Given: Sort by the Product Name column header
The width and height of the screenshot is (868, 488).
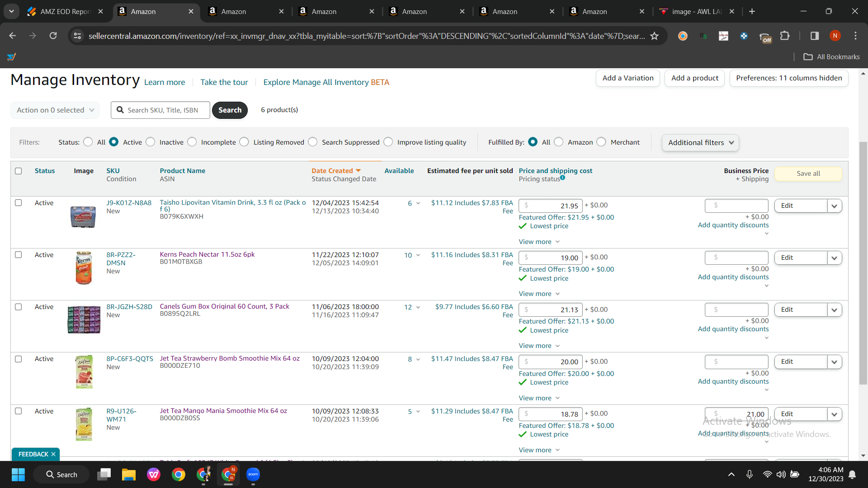Looking at the screenshot, I should (183, 171).
